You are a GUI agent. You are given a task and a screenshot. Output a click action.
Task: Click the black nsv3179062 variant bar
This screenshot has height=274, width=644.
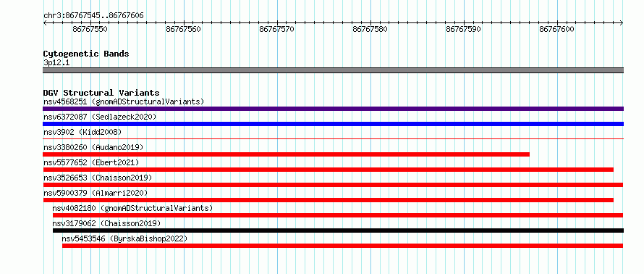coord(338,231)
